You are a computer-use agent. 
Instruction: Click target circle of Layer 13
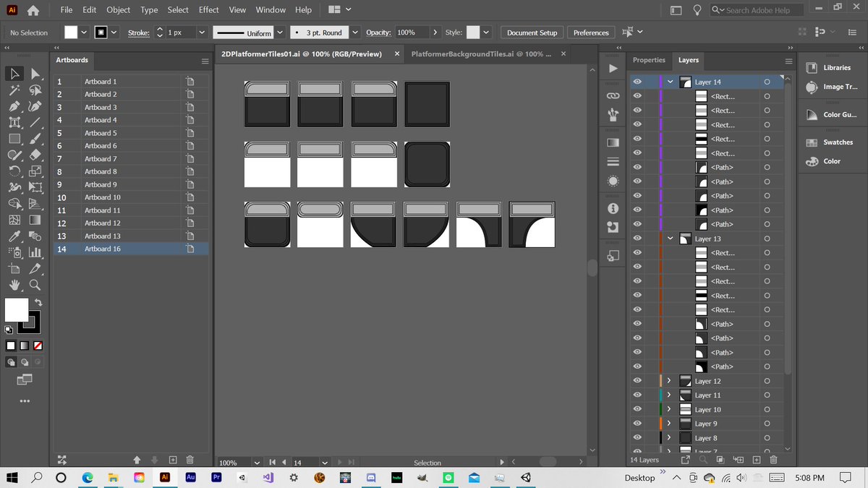pyautogui.click(x=766, y=239)
